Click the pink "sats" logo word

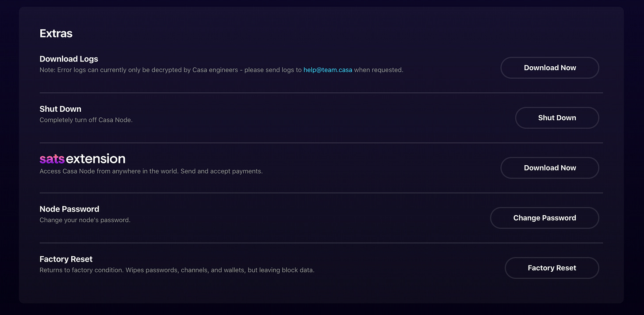[52, 159]
